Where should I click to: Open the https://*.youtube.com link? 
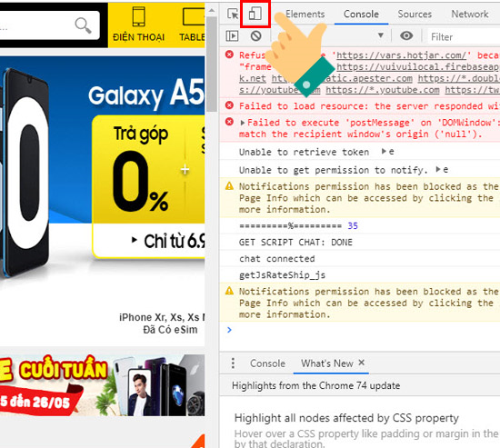pos(383,90)
